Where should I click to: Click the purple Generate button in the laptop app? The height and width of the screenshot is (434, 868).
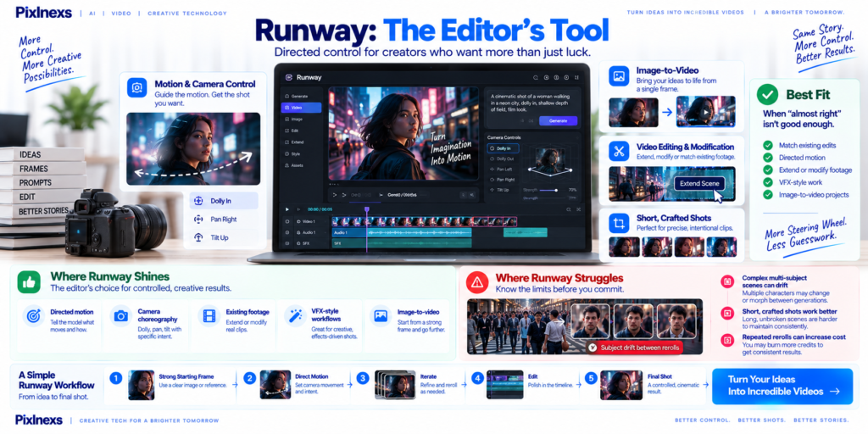pyautogui.click(x=558, y=120)
